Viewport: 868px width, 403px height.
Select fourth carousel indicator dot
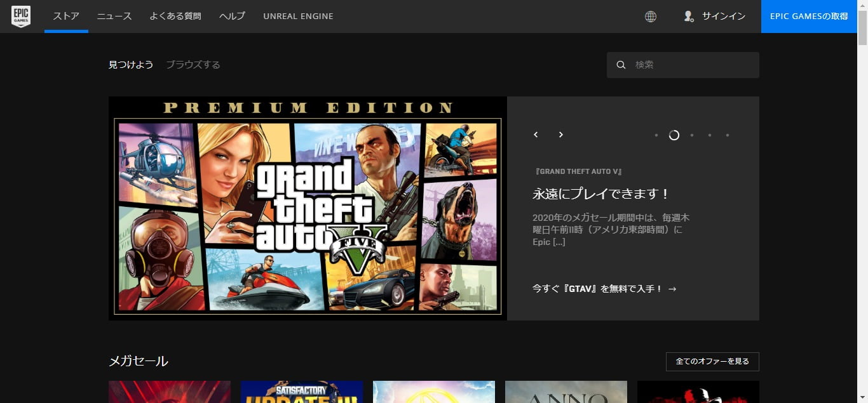click(710, 135)
